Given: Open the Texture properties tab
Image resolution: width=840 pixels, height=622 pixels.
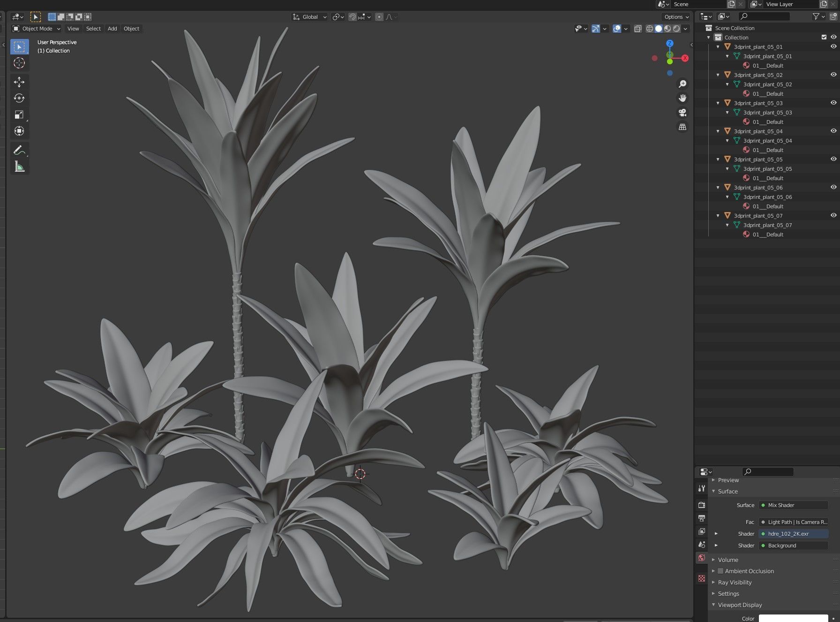Looking at the screenshot, I should click(702, 578).
